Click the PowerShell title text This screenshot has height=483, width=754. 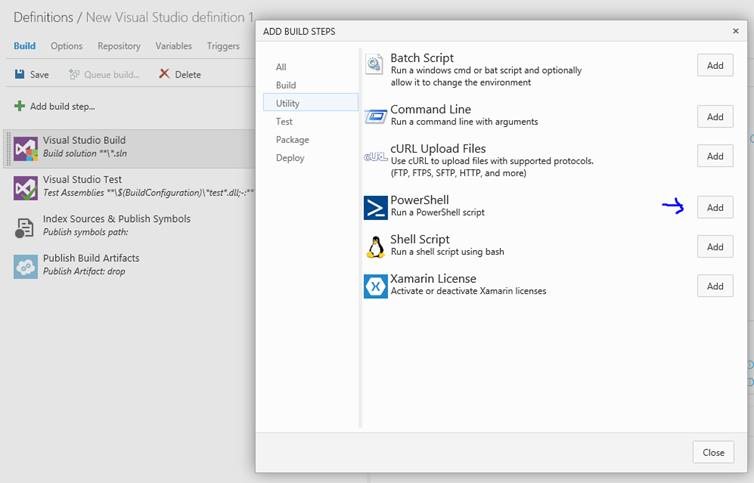coord(419,200)
